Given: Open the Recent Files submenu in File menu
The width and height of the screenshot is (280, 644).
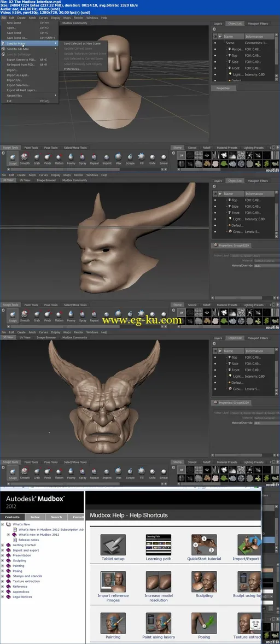Looking at the screenshot, I should [30, 95].
